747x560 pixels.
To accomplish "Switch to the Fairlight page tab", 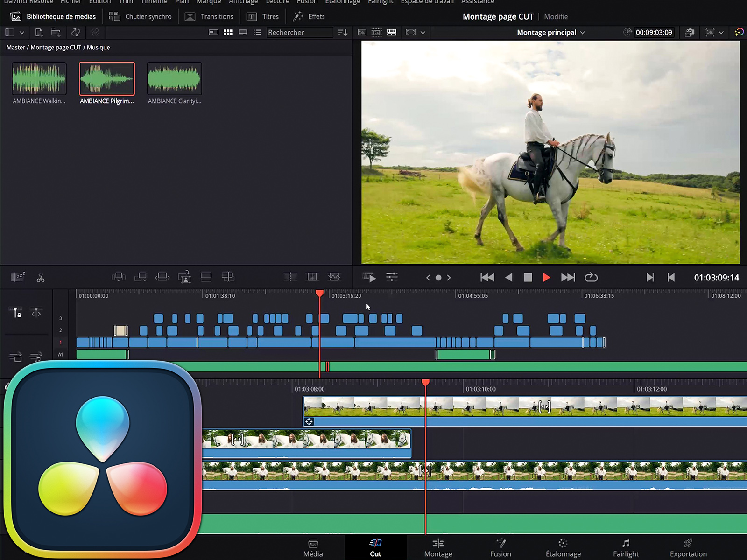I will click(626, 548).
